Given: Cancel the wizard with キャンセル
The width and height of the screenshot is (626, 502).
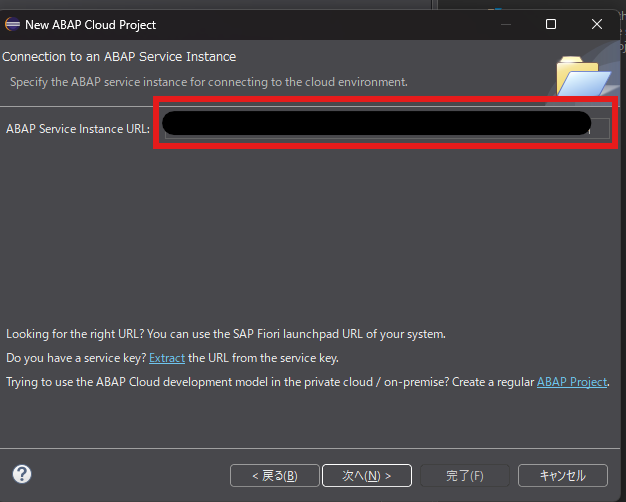Looking at the screenshot, I should click(x=563, y=475).
